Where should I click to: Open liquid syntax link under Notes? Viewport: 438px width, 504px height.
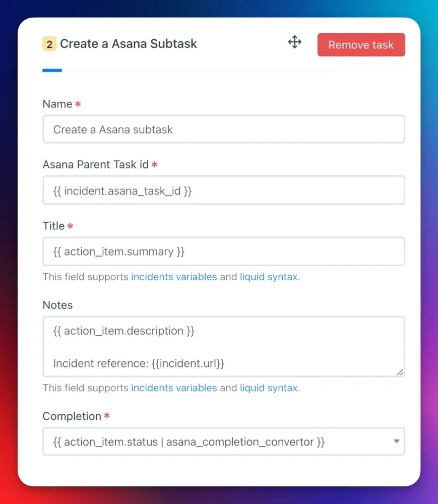tap(269, 388)
